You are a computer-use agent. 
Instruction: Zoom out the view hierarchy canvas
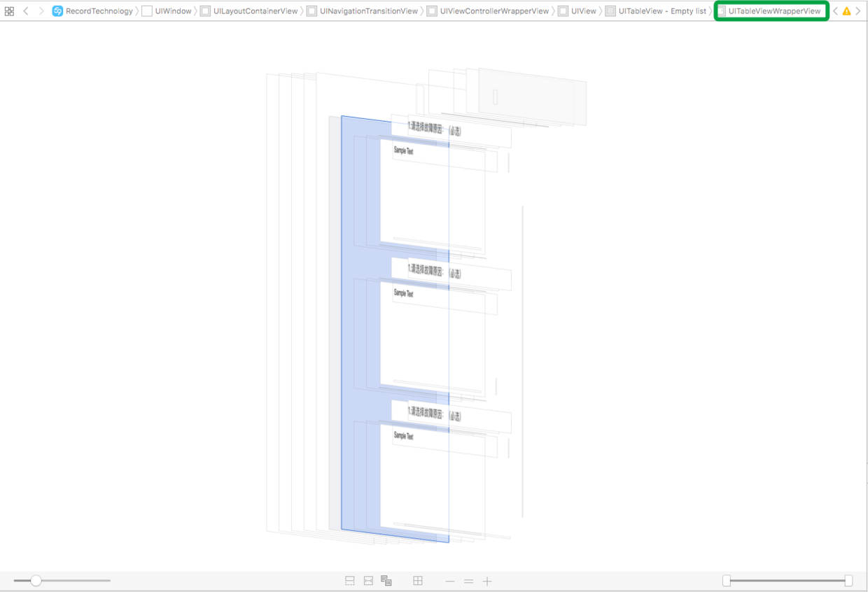pos(450,581)
